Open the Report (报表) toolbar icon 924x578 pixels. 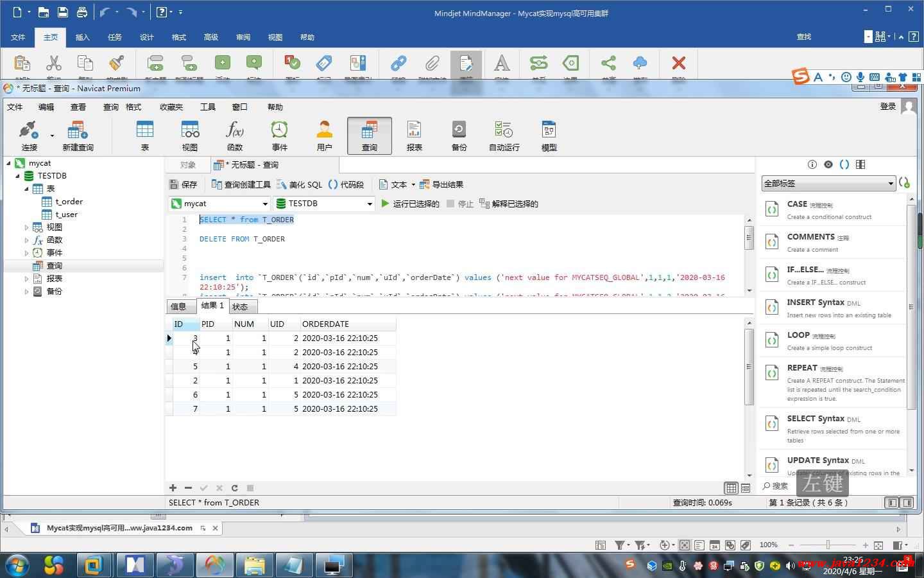(415, 136)
